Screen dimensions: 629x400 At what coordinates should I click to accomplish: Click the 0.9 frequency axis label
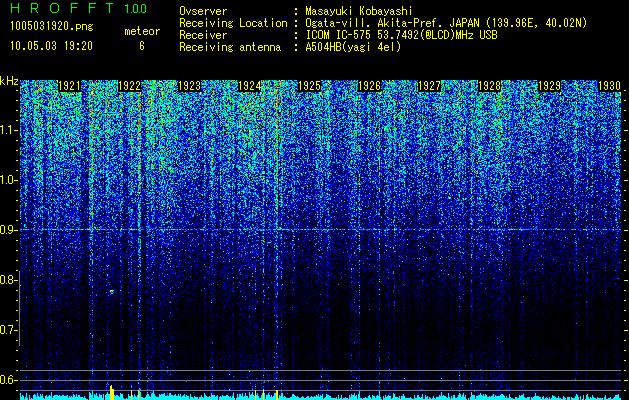pyautogui.click(x=9, y=230)
